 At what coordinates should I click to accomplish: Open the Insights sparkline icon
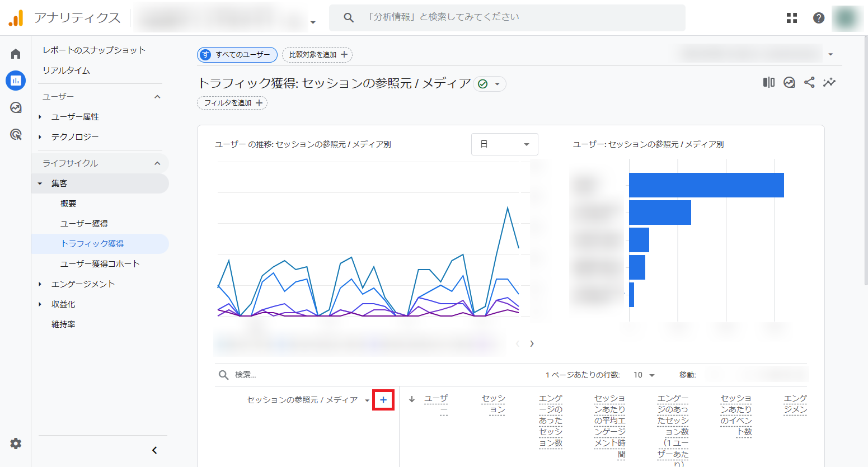pyautogui.click(x=829, y=83)
